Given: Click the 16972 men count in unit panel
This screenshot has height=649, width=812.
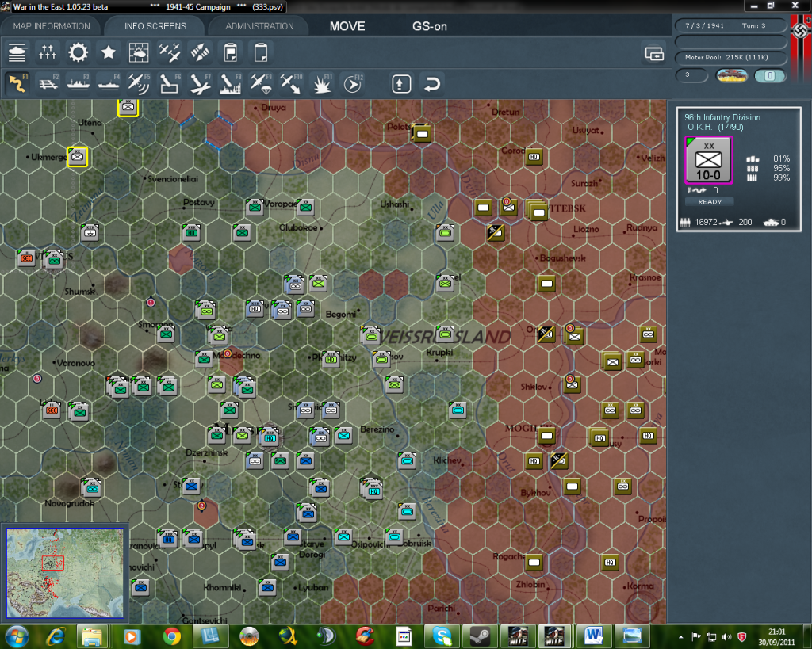Looking at the screenshot, I should tap(707, 222).
